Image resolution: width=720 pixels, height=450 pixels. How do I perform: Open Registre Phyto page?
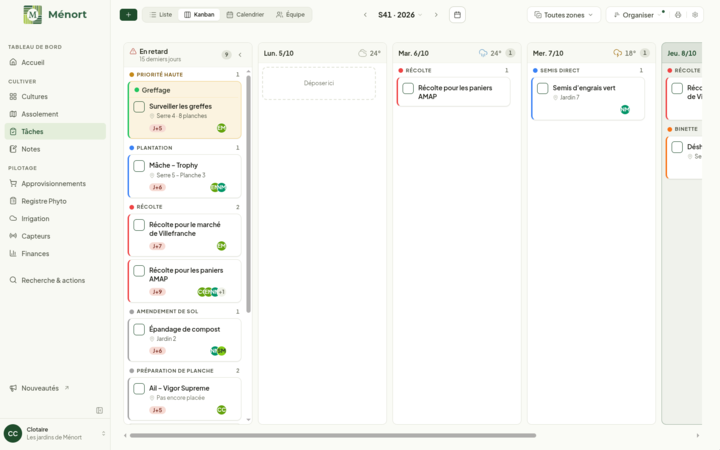point(55,201)
